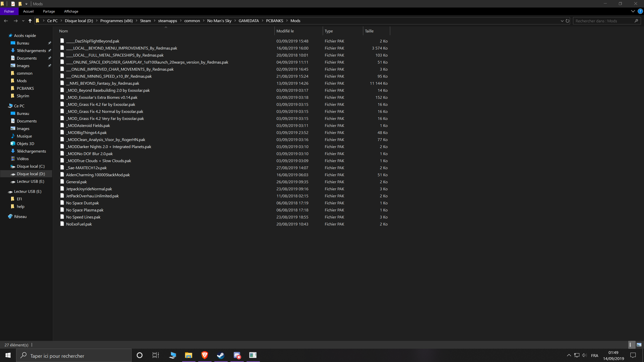Image resolution: width=644 pixels, height=362 pixels.
Task: Open Steam from taskbar
Action: click(221, 355)
